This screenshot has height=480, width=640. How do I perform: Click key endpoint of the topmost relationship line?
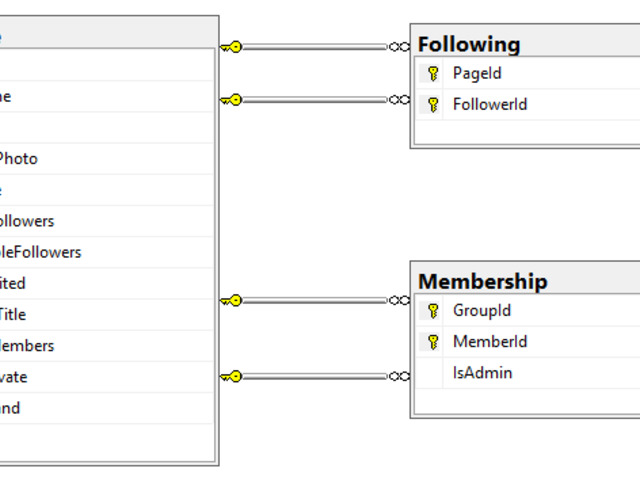231,47
